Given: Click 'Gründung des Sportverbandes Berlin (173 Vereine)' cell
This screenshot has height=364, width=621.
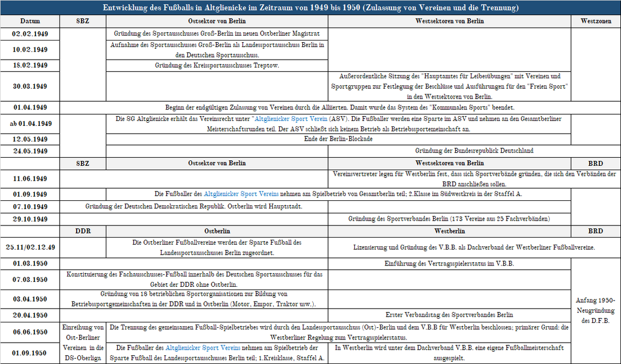Looking at the screenshot, I should (x=450, y=219).
